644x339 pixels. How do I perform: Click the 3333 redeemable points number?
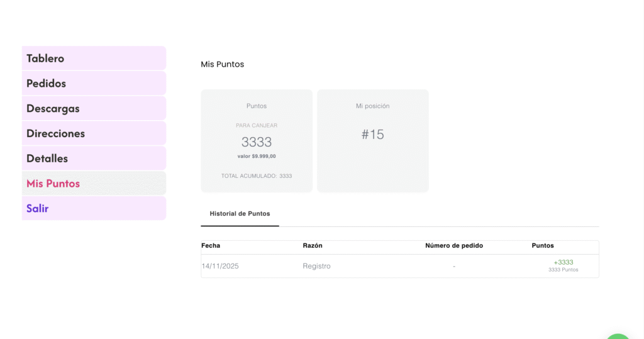point(257,142)
